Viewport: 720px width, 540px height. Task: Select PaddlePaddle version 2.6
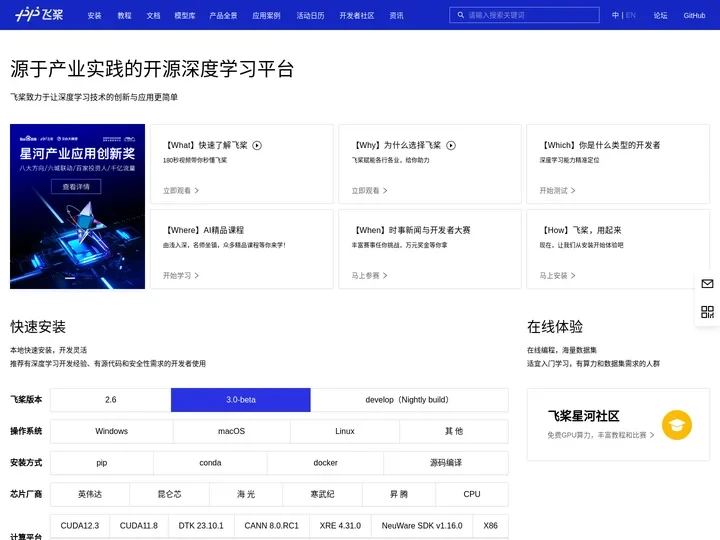click(x=111, y=400)
